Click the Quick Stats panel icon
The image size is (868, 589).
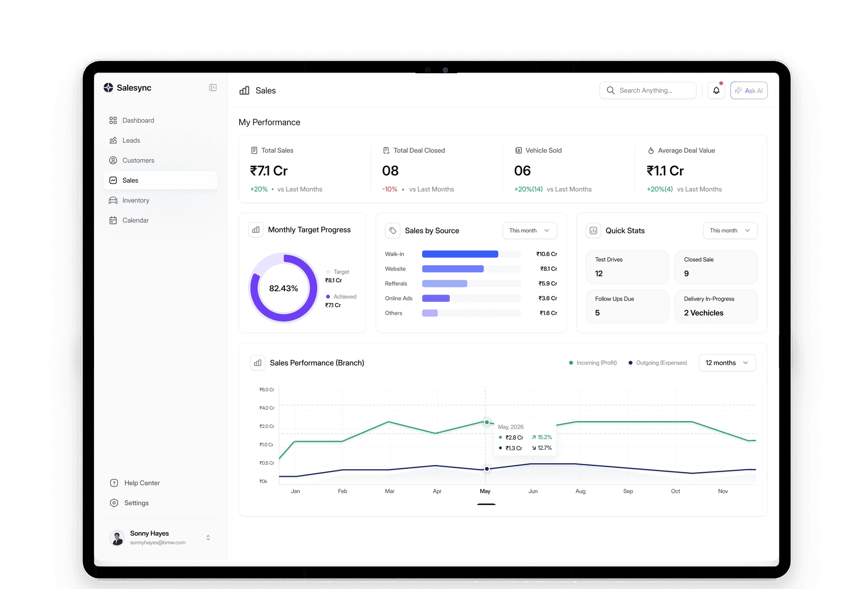click(x=593, y=230)
